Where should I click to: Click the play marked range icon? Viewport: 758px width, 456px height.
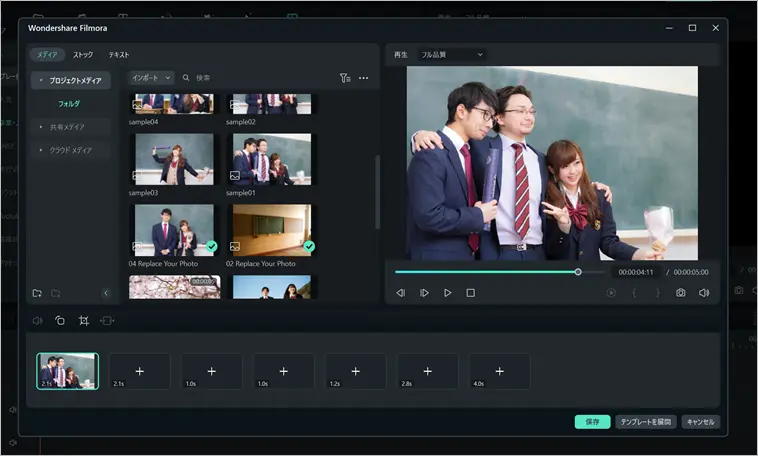[x=611, y=293]
